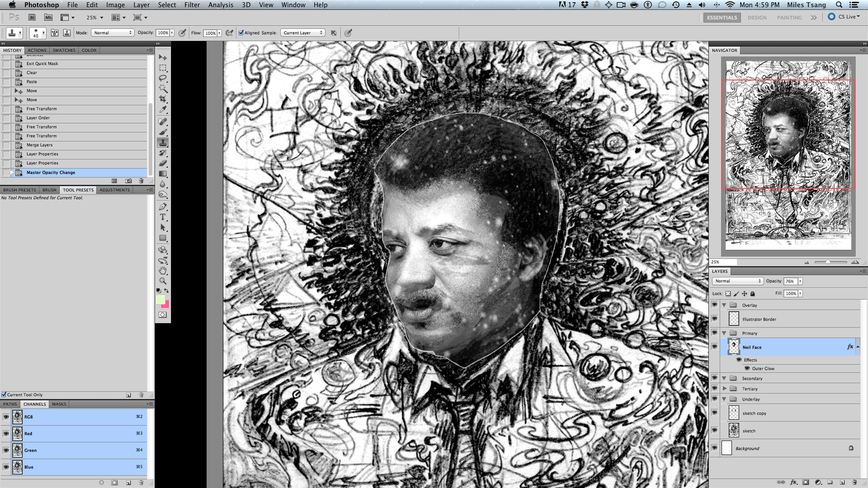Viewport: 868px width, 488px height.
Task: Open the clone stamp Mode dropdown
Action: click(113, 33)
